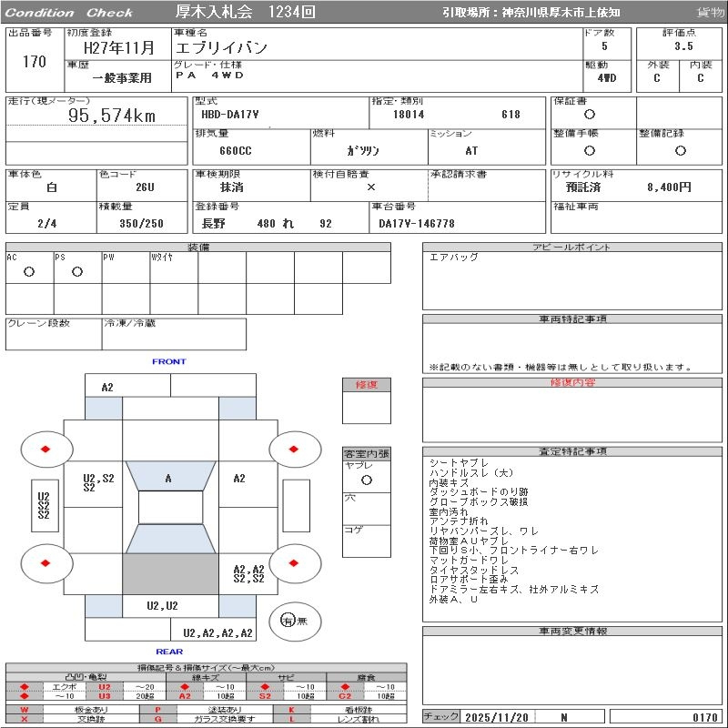This screenshot has width=728, height=728.
Task: Click the red W 板金あり legend symbol
Action: [x=25, y=709]
